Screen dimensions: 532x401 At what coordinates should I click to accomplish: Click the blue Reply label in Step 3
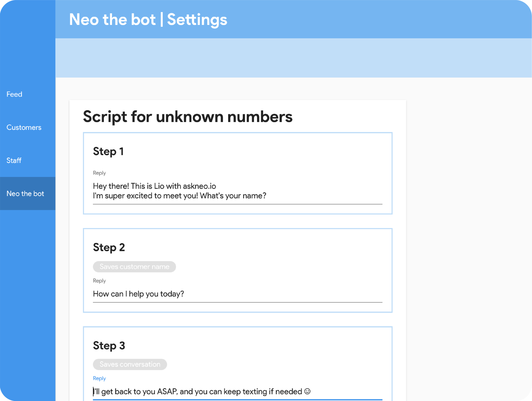(99, 378)
